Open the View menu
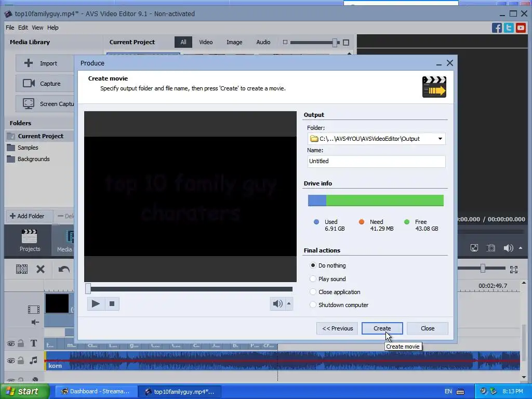532x399 pixels. pos(37,28)
